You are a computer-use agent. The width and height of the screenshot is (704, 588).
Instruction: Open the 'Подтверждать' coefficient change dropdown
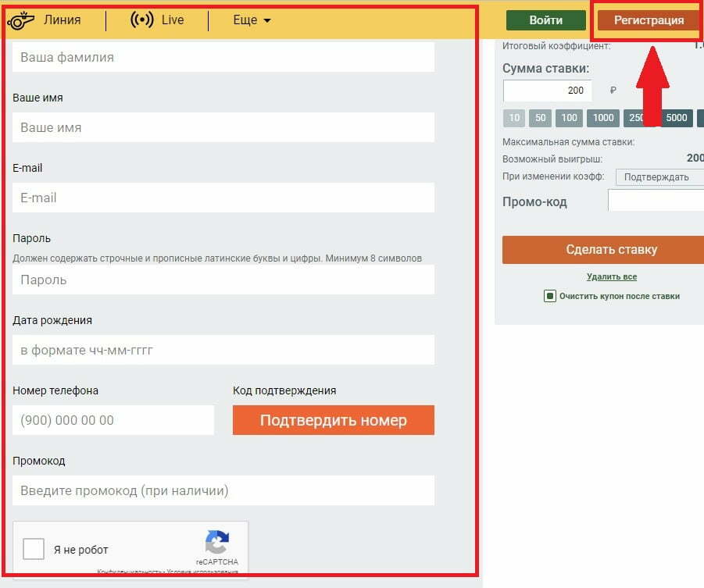[x=659, y=177]
